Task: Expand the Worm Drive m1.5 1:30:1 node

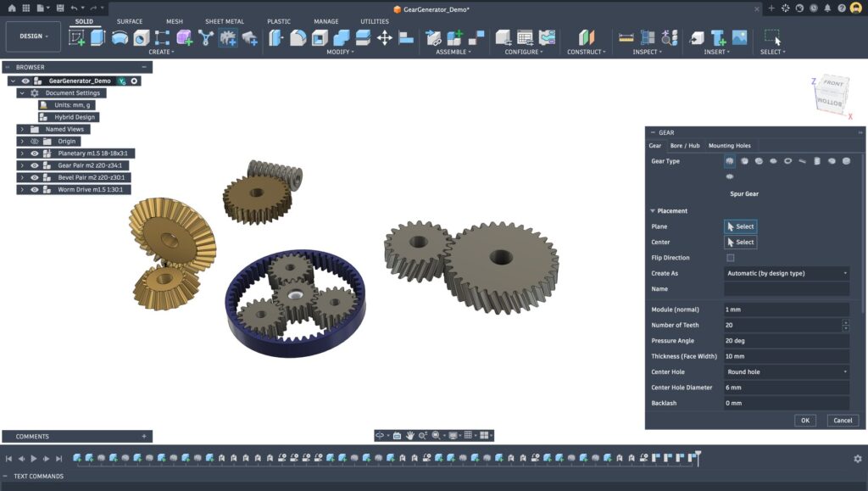Action: pos(22,190)
